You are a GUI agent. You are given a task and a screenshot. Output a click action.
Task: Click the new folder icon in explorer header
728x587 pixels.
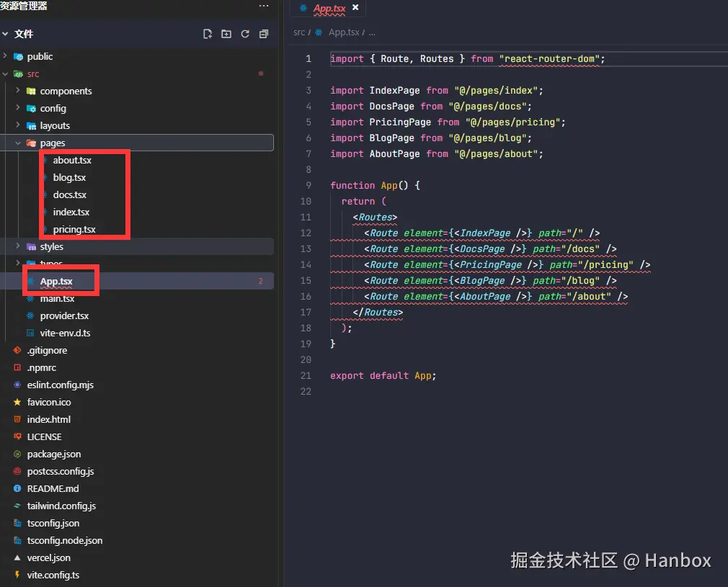click(x=226, y=34)
